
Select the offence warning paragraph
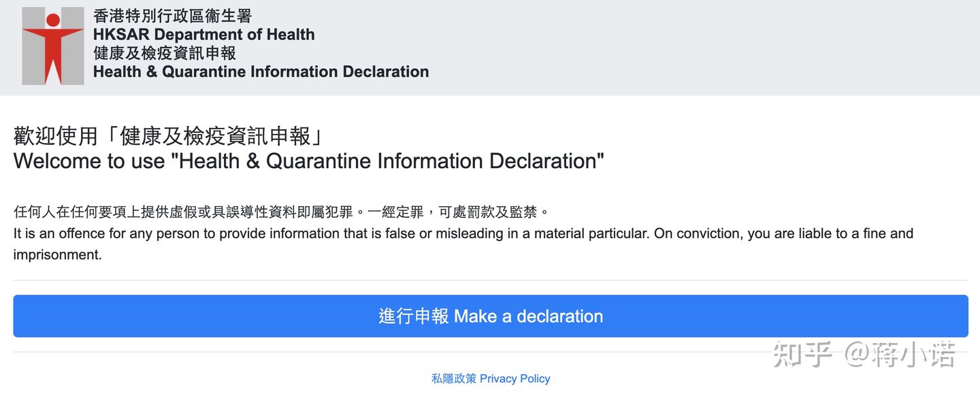[x=463, y=243]
